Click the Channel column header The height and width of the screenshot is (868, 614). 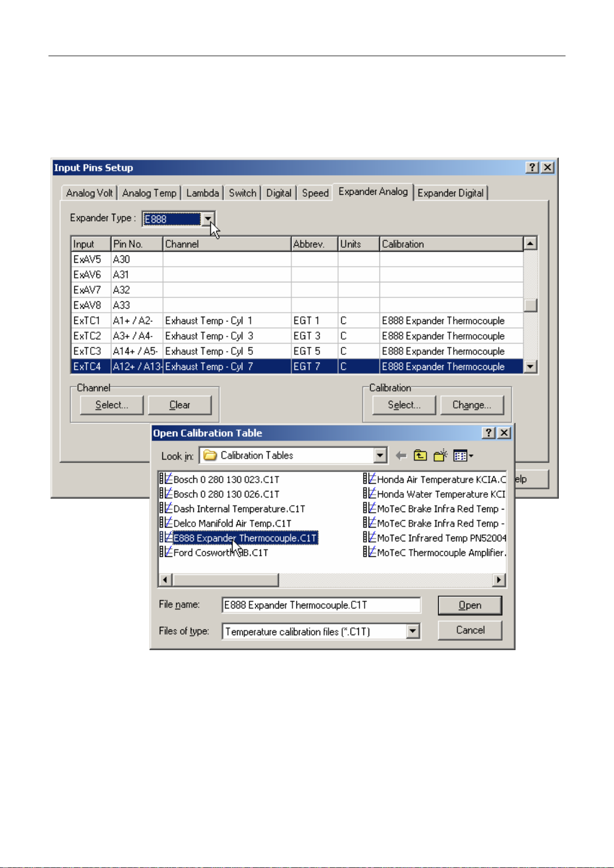pyautogui.click(x=227, y=244)
